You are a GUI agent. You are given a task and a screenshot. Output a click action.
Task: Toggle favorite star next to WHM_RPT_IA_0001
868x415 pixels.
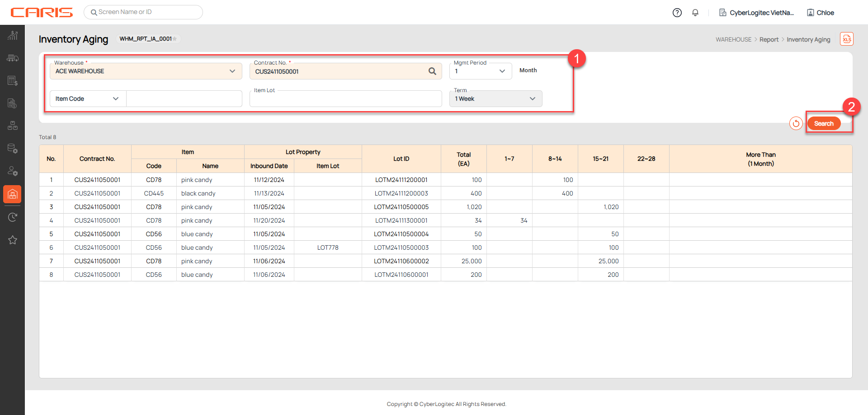point(175,39)
